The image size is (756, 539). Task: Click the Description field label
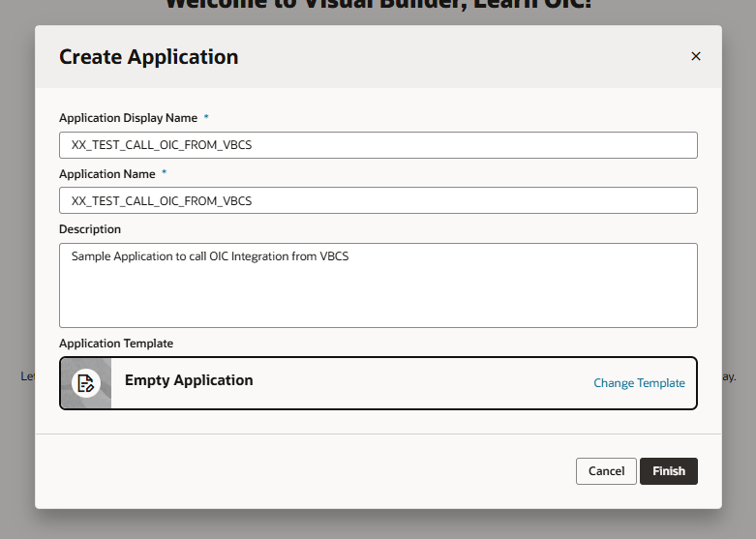click(x=90, y=229)
